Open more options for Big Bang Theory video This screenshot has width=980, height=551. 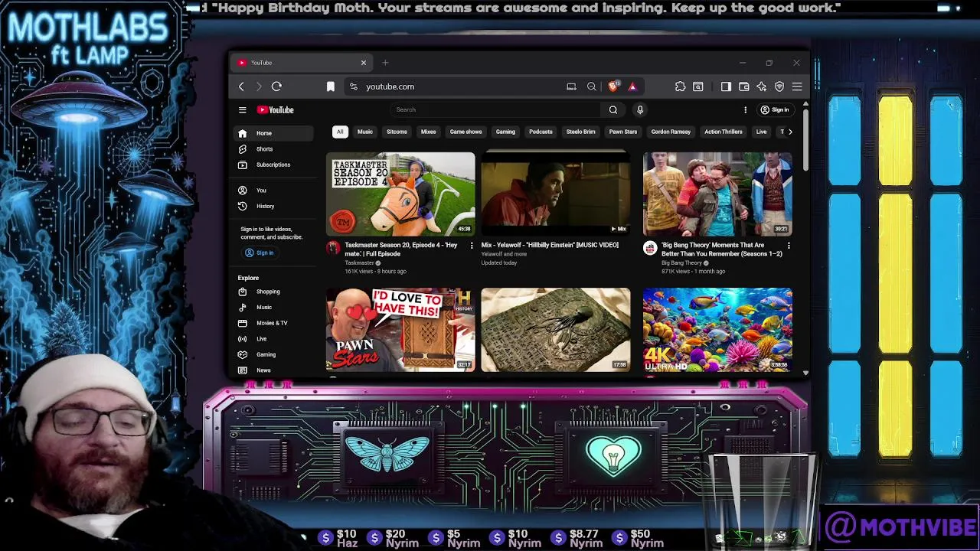point(789,246)
